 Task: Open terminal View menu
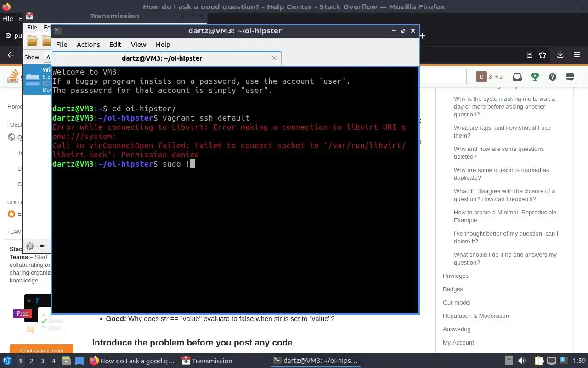(138, 45)
